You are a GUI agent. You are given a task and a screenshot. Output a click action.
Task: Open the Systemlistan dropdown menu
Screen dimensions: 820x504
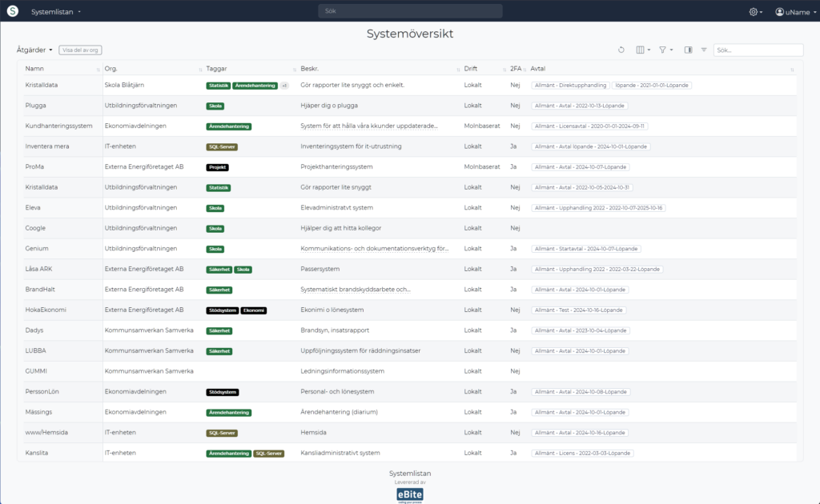[56, 11]
